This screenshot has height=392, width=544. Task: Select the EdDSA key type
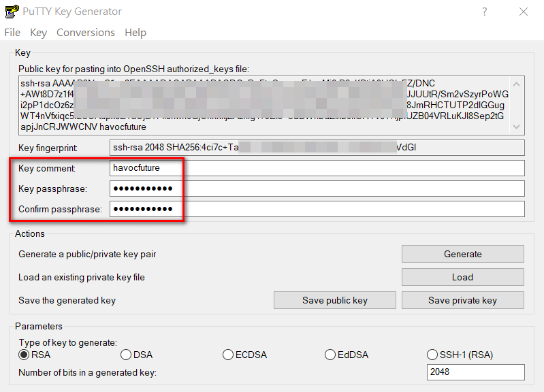tap(330, 355)
